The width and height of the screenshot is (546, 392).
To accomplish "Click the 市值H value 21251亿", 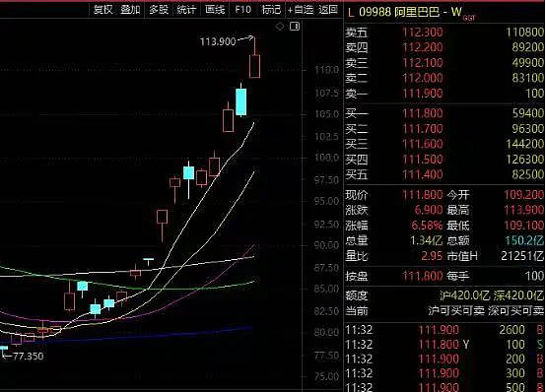I will 522,256.
